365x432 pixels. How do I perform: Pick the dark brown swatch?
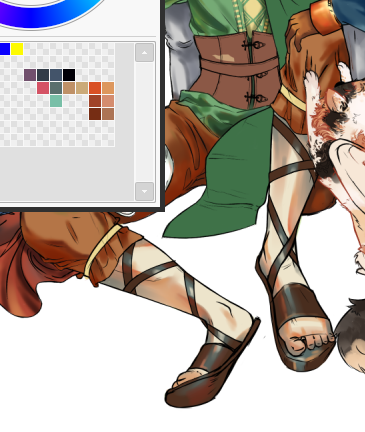(x=95, y=114)
